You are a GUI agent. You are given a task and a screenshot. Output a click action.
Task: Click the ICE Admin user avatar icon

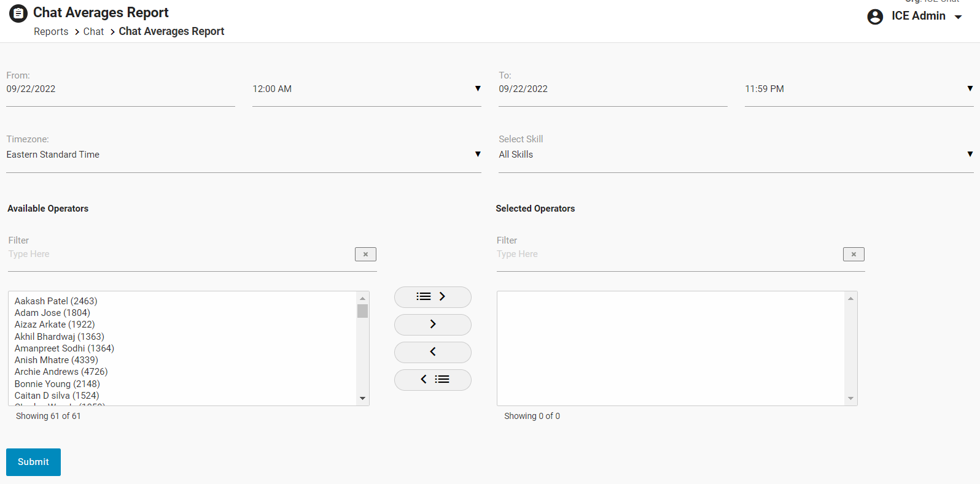(x=875, y=17)
